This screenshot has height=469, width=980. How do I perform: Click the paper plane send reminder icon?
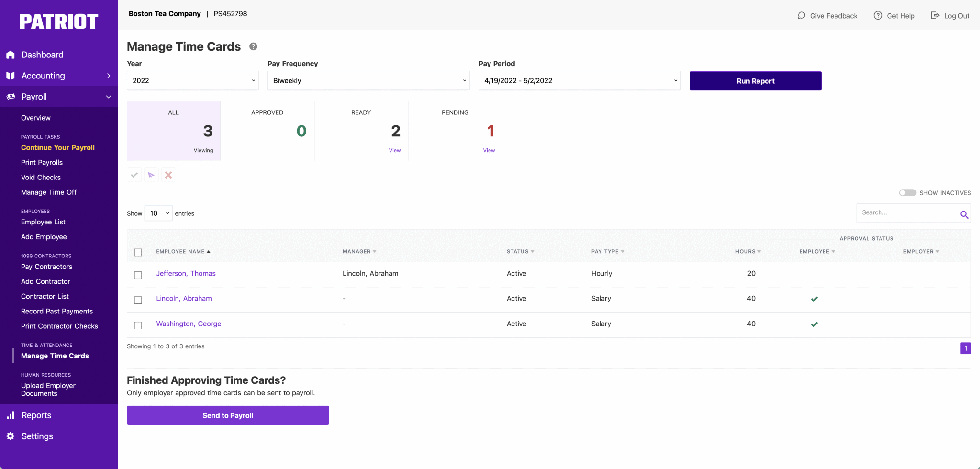click(151, 175)
